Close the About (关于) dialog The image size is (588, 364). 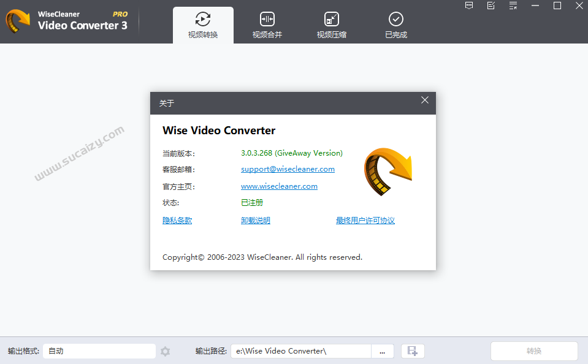tap(425, 100)
